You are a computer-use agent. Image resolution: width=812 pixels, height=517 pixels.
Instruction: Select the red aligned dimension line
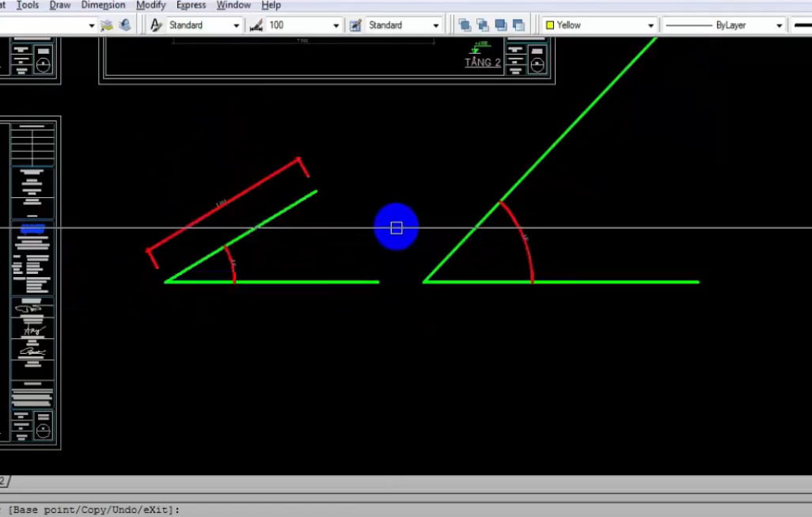223,205
